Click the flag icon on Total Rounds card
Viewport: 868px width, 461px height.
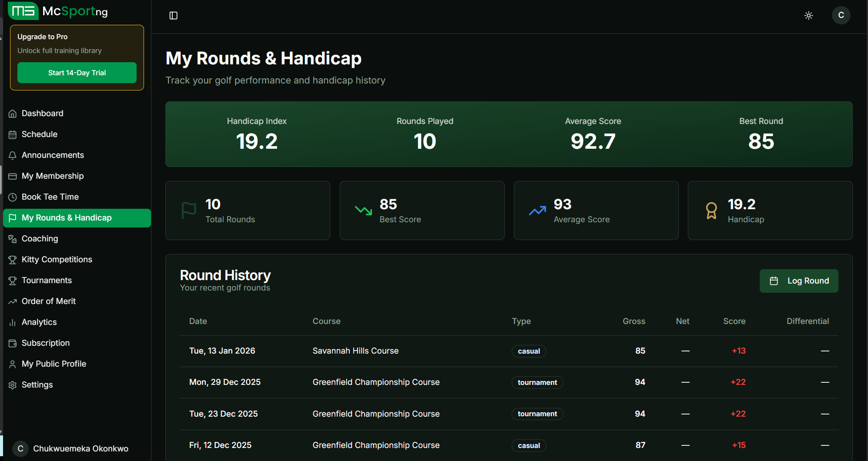pos(188,210)
